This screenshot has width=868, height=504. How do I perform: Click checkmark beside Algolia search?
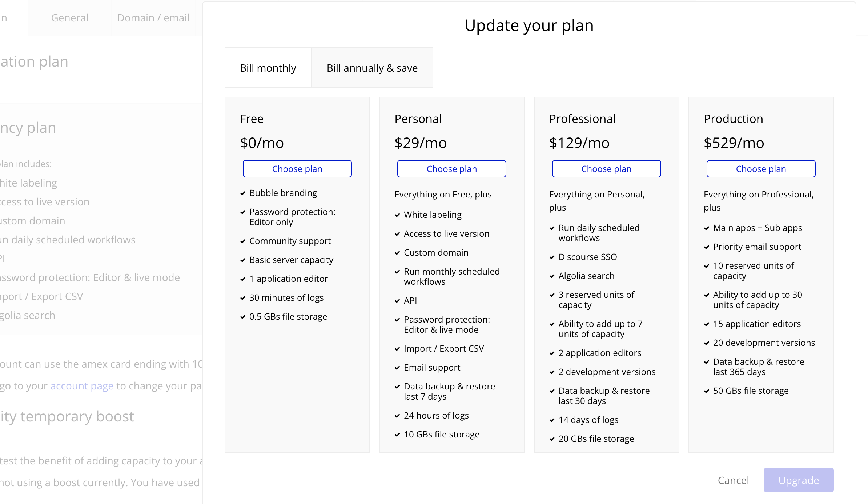pyautogui.click(x=552, y=276)
